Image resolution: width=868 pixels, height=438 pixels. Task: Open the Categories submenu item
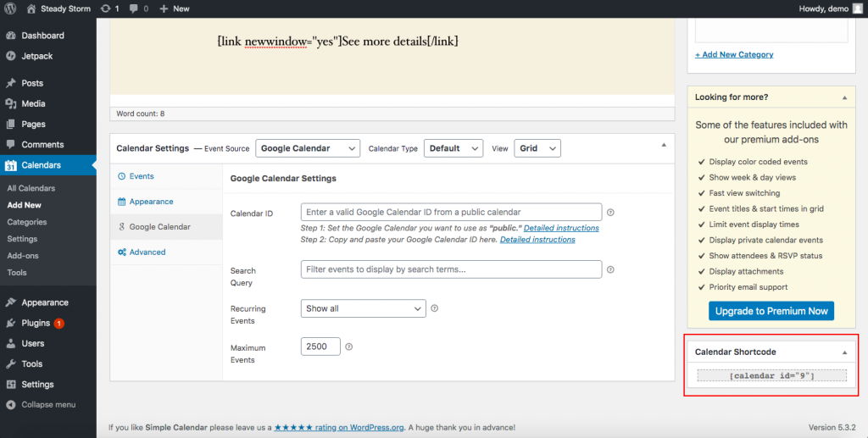[27, 222]
